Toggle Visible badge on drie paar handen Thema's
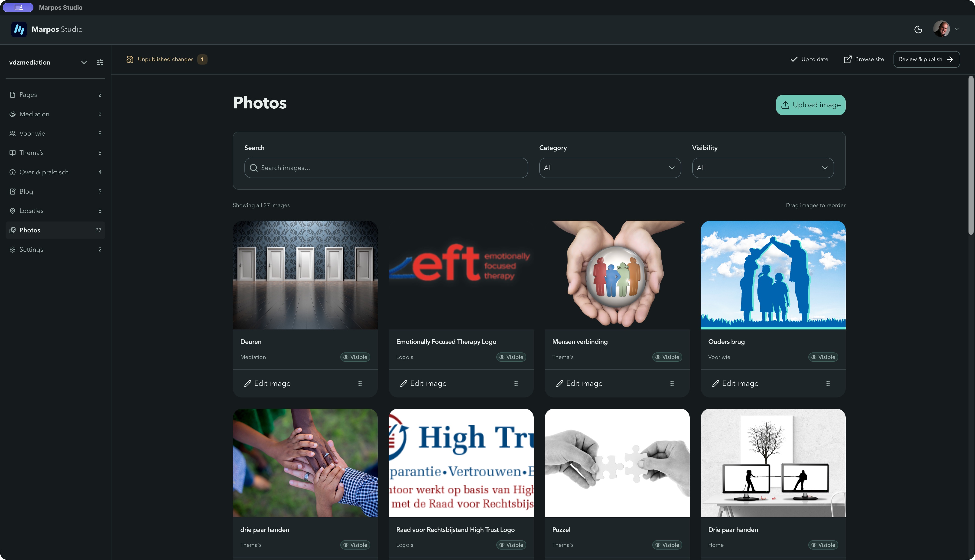Screen dimensions: 975x560 click(355, 545)
